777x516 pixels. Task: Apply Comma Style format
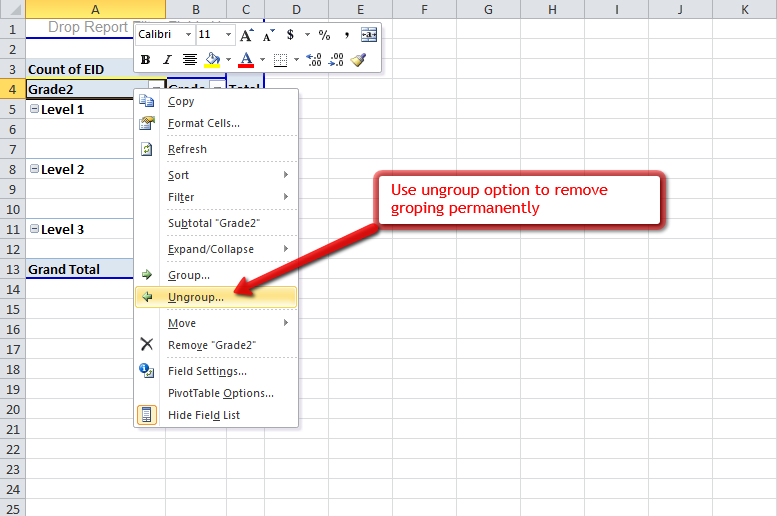(347, 35)
